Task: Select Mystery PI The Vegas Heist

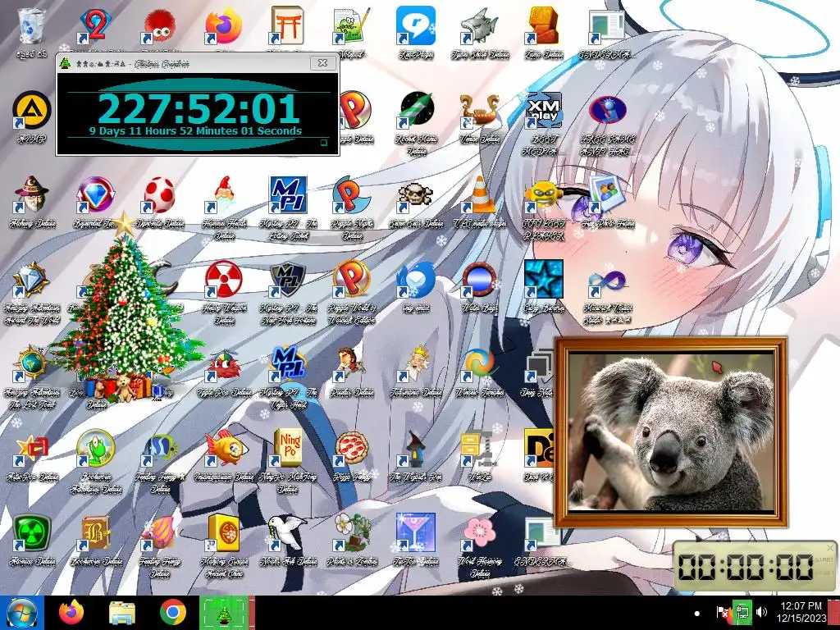Action: tap(288, 363)
